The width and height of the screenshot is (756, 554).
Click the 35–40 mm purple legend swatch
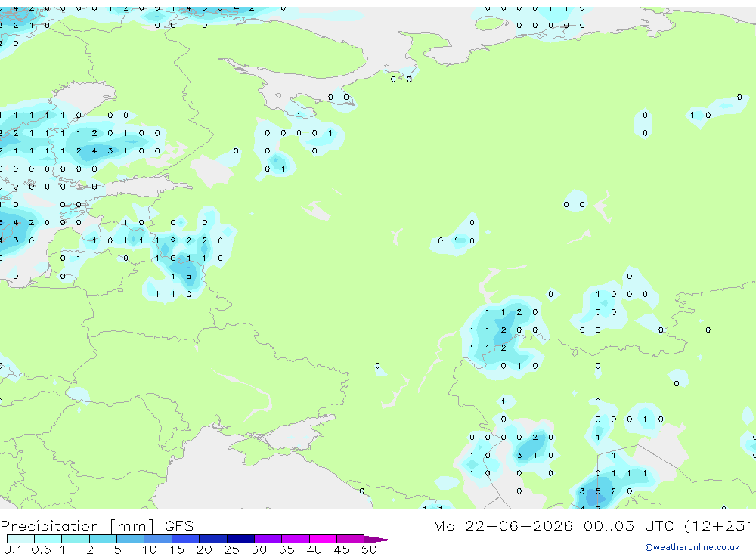point(296,539)
